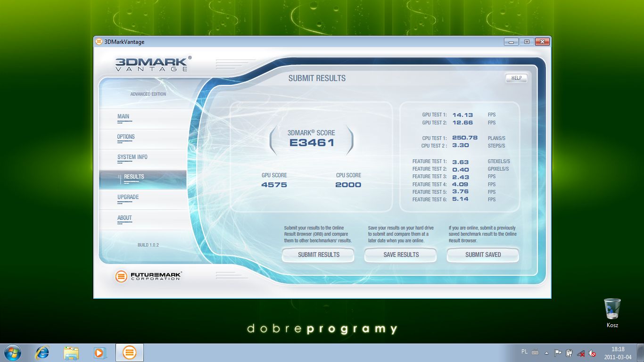Click GPU TEST 2 value 12.66

[462, 123]
